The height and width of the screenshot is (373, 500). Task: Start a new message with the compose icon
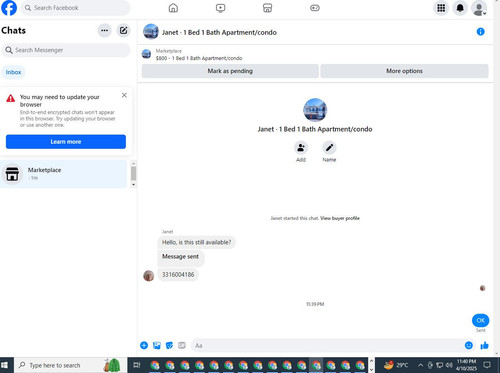[x=123, y=31]
